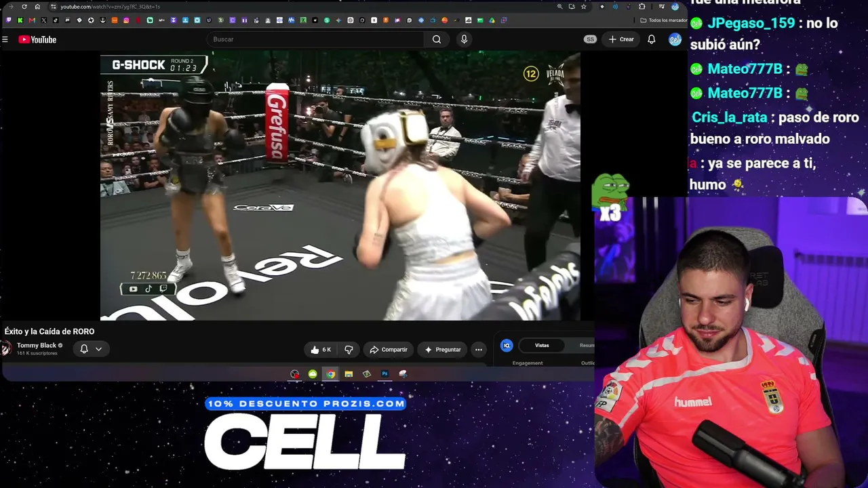
Task: Click the JPegaso_159 chat username
Action: tap(751, 23)
